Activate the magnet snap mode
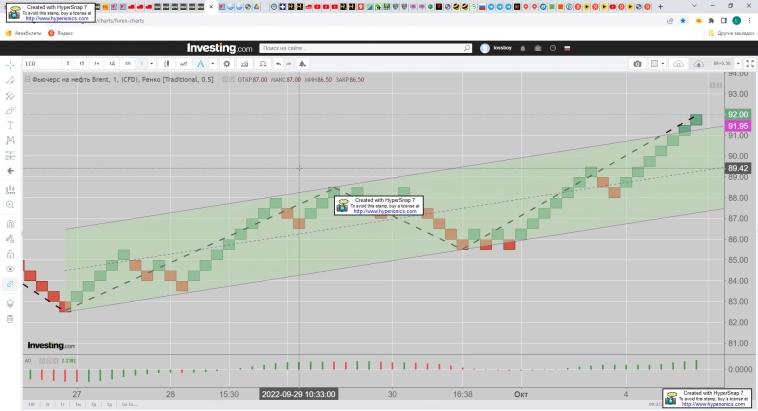 click(10, 225)
